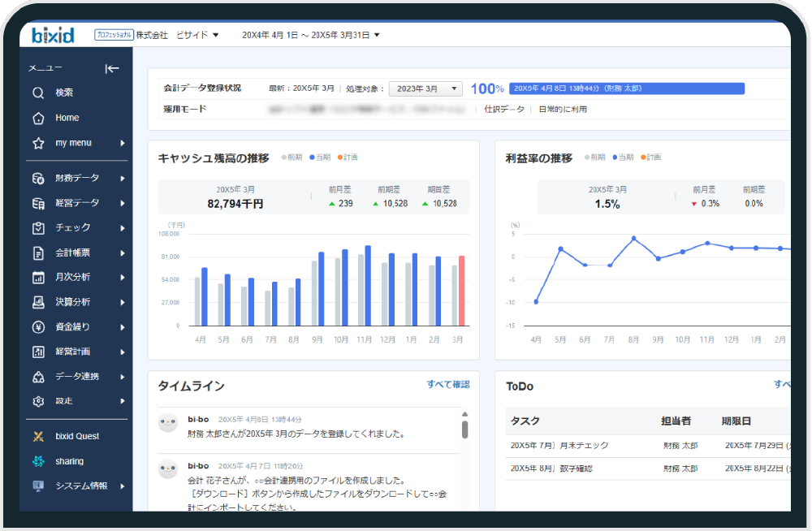Click the 設定 gear icon
Viewport: 812px width, 531px height.
coord(38,401)
